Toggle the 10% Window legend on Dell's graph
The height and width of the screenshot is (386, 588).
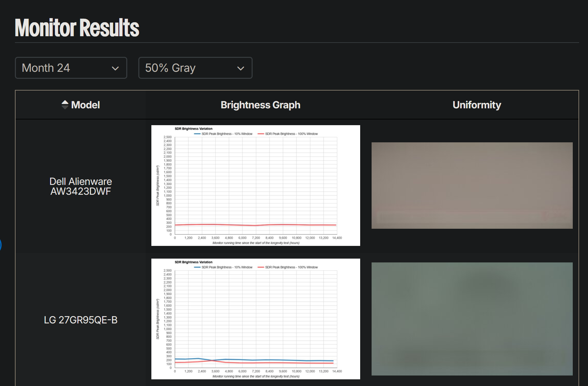pos(226,134)
